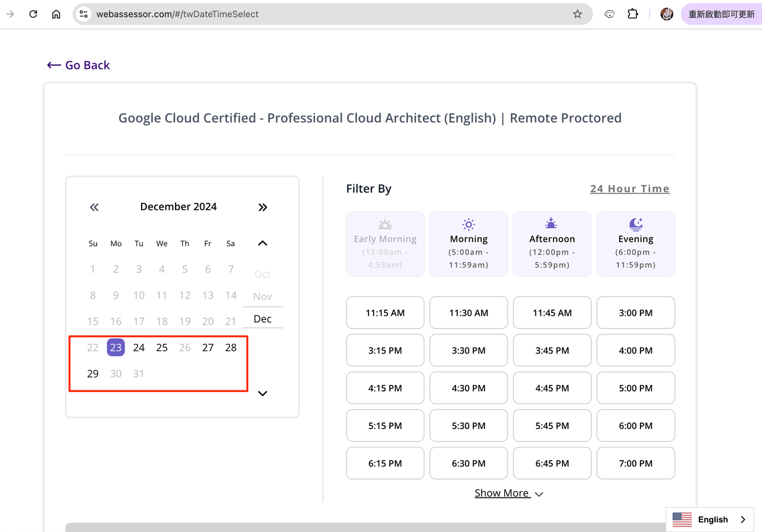762x532 pixels.
Task: Select Nov in the month list
Action: point(263,296)
